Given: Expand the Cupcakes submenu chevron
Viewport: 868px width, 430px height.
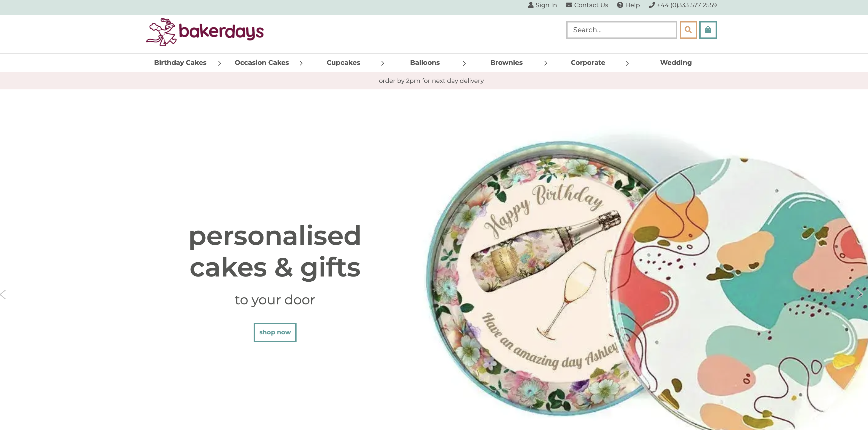Looking at the screenshot, I should [x=383, y=63].
